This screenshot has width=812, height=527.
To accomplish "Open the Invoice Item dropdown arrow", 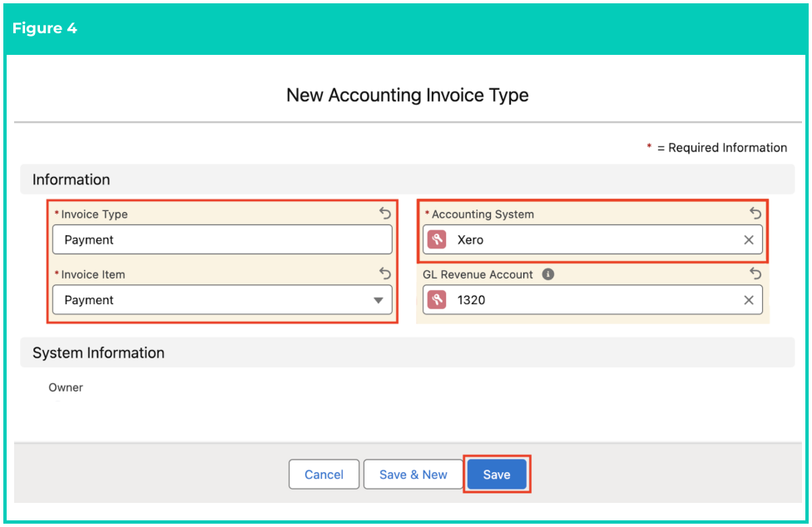I will point(378,300).
